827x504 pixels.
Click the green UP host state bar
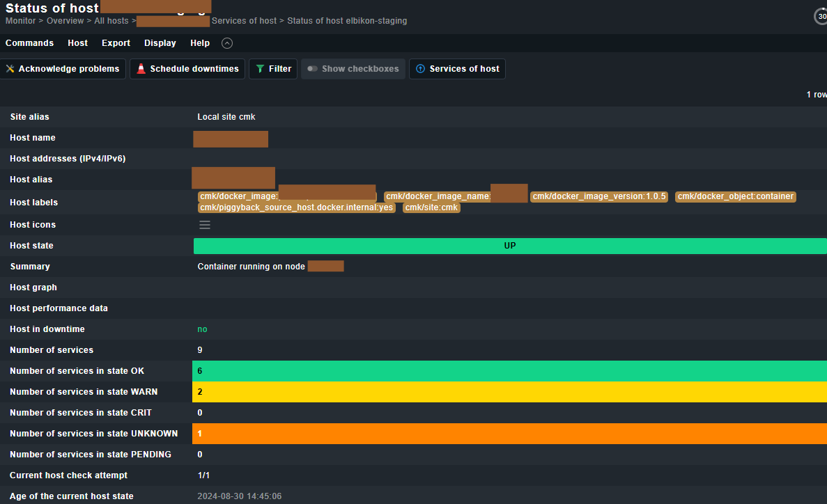click(x=509, y=246)
